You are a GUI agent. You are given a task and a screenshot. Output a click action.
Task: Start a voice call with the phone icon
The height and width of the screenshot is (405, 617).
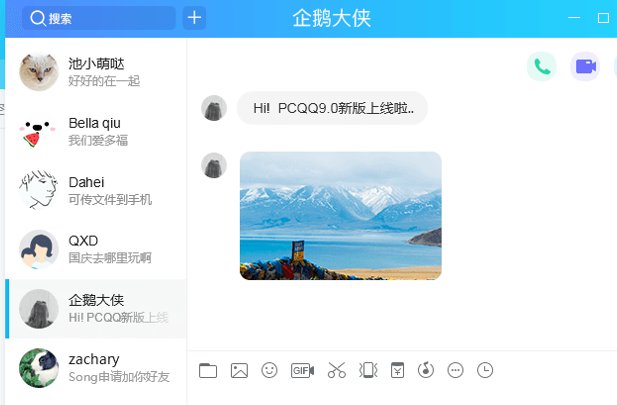pyautogui.click(x=542, y=67)
